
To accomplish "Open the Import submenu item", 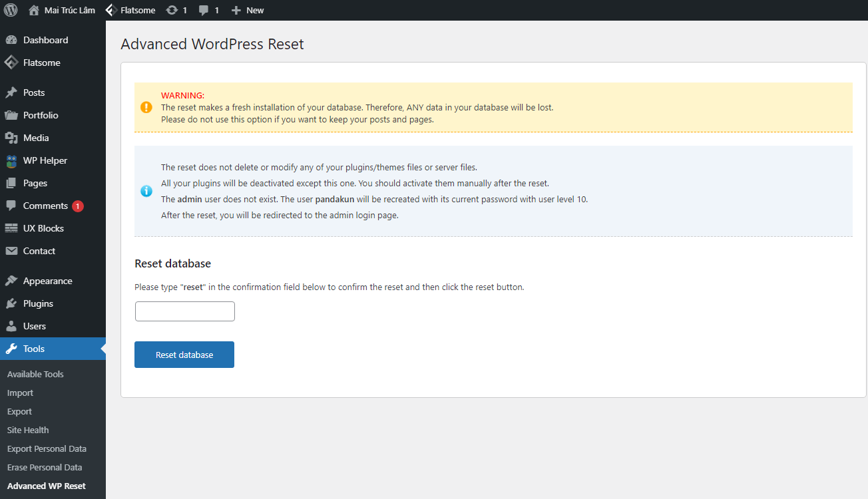I will pyautogui.click(x=20, y=393).
